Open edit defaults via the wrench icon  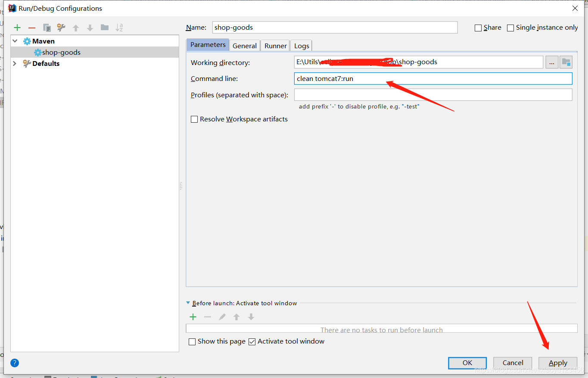[62, 28]
